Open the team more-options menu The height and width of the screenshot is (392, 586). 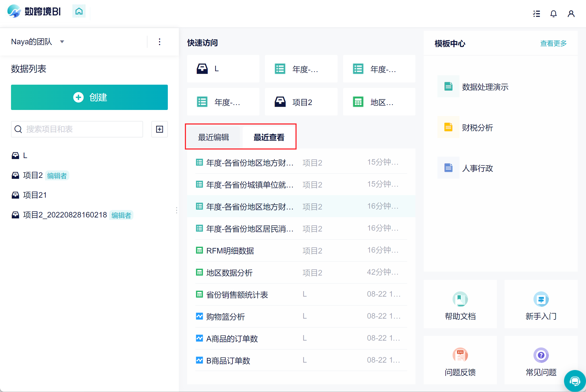(160, 42)
